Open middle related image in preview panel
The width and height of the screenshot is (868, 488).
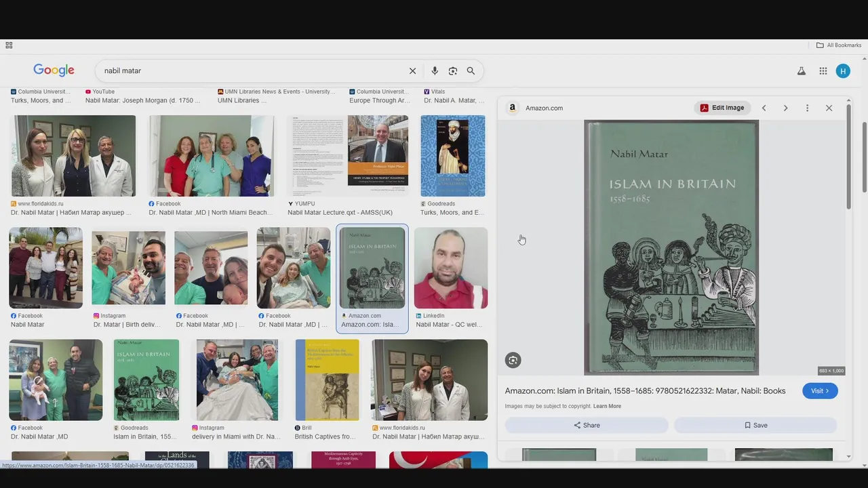tap(671, 455)
